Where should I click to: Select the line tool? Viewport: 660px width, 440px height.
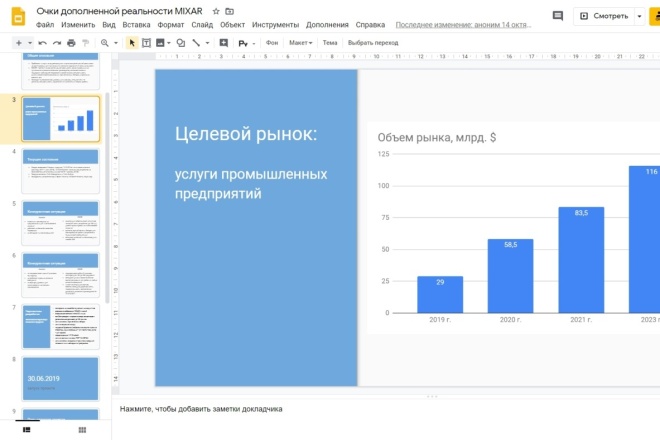tap(196, 43)
